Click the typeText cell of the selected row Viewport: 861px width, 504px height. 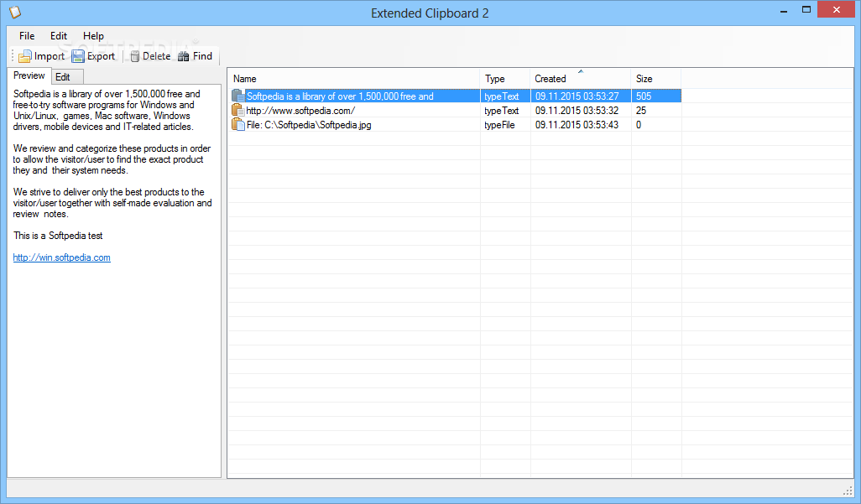501,96
